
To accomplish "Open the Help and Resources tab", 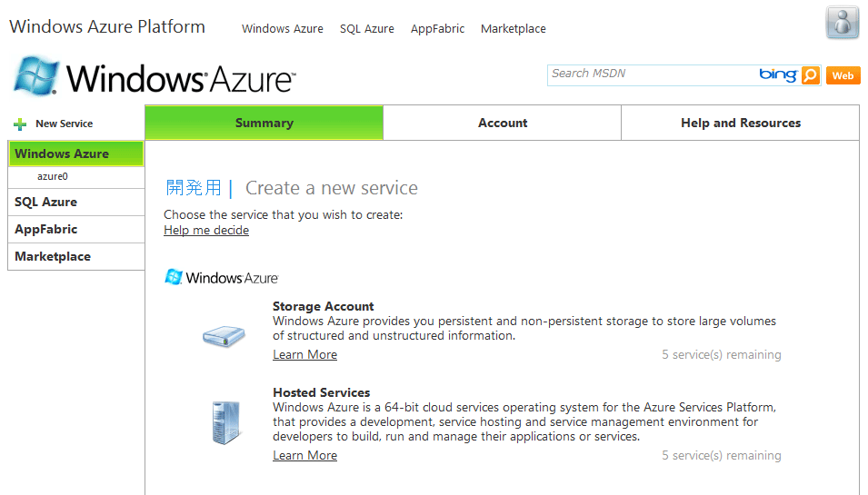I will coord(740,123).
